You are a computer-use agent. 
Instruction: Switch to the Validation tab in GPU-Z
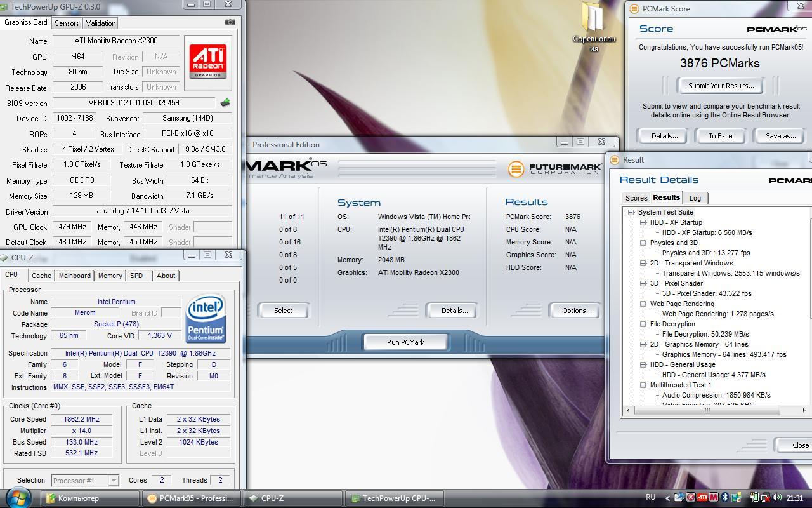tap(101, 23)
